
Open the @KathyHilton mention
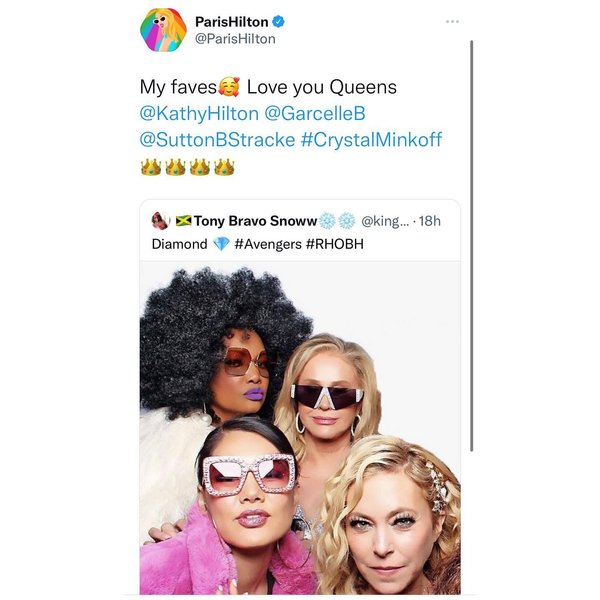(x=199, y=114)
